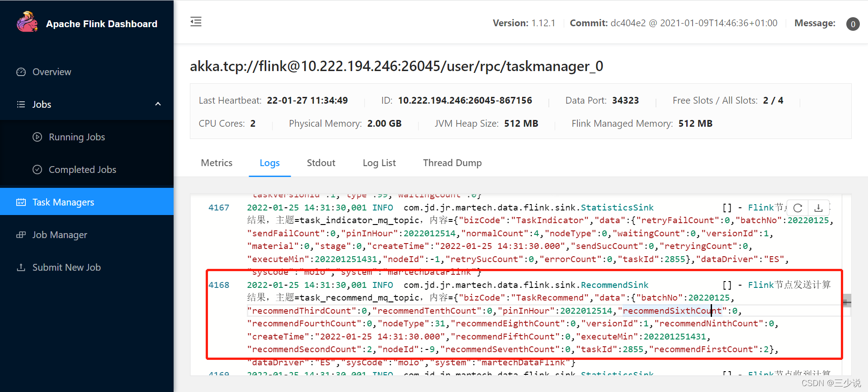This screenshot has width=868, height=392.
Task: Click the Version 1.12.1 label
Action: tap(524, 23)
